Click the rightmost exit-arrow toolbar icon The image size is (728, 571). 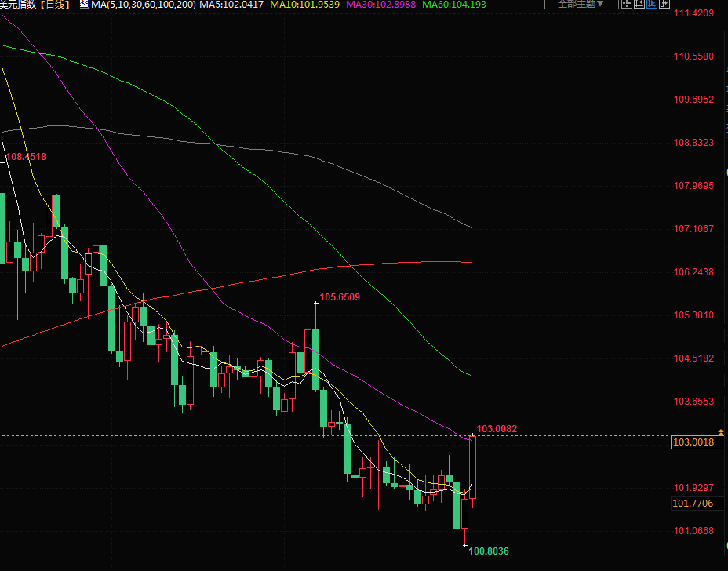tap(664, 5)
